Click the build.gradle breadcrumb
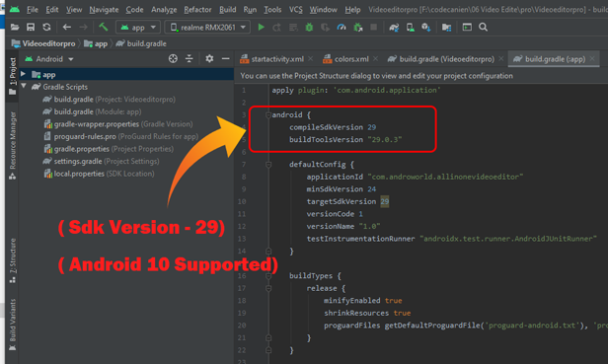The height and width of the screenshot is (364, 608). coord(141,43)
